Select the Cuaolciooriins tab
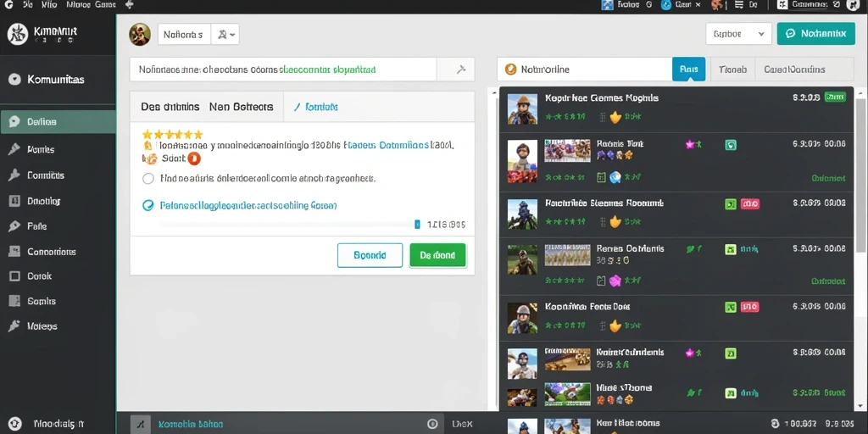Screen dimensions: 868x434 [794, 70]
